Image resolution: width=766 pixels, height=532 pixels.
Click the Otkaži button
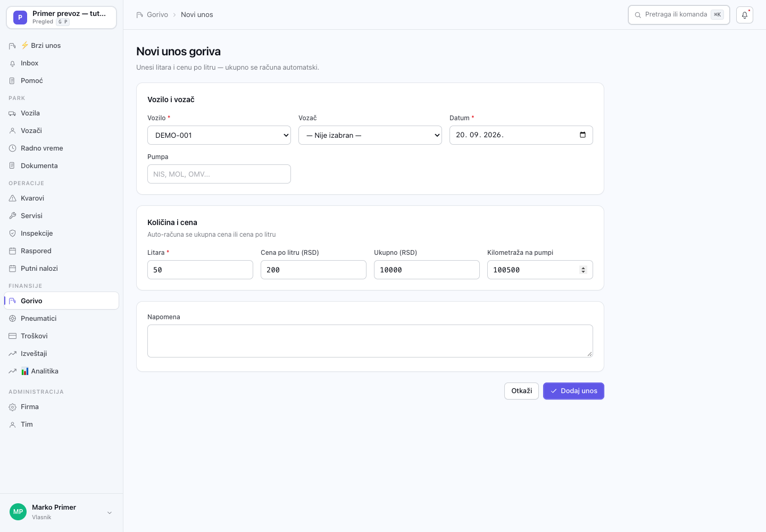[521, 391]
